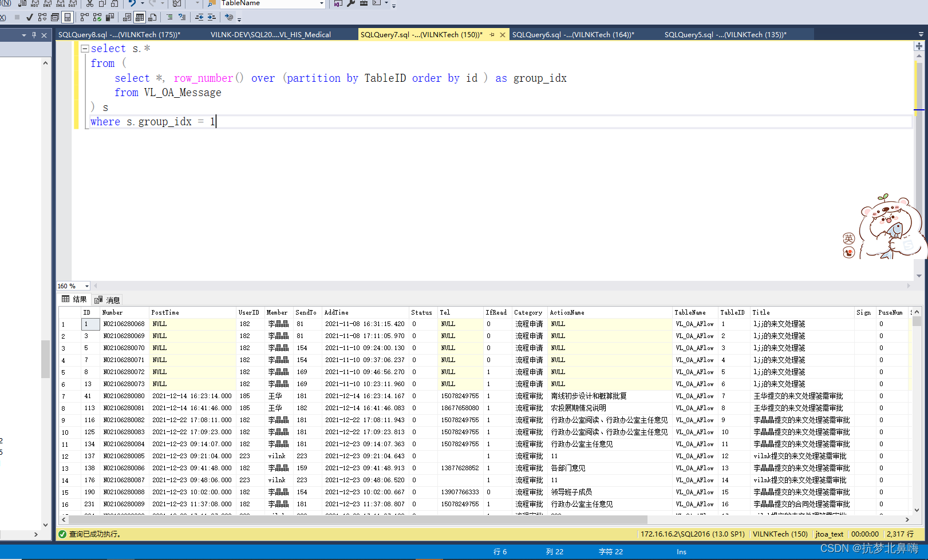Click the left panel scroll down arrow
This screenshot has width=928, height=560.
pyautogui.click(x=45, y=525)
